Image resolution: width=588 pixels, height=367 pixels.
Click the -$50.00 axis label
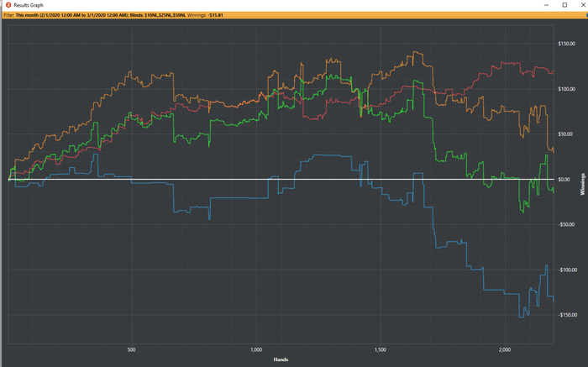[566, 224]
